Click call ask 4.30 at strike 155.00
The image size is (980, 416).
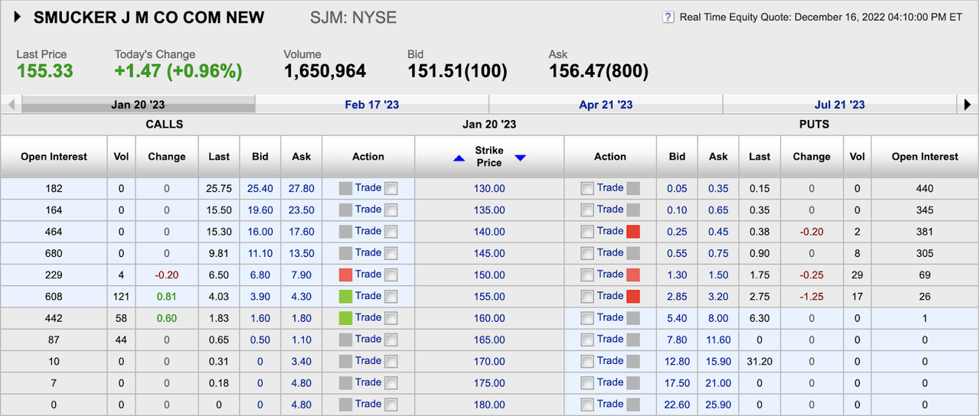pyautogui.click(x=302, y=297)
